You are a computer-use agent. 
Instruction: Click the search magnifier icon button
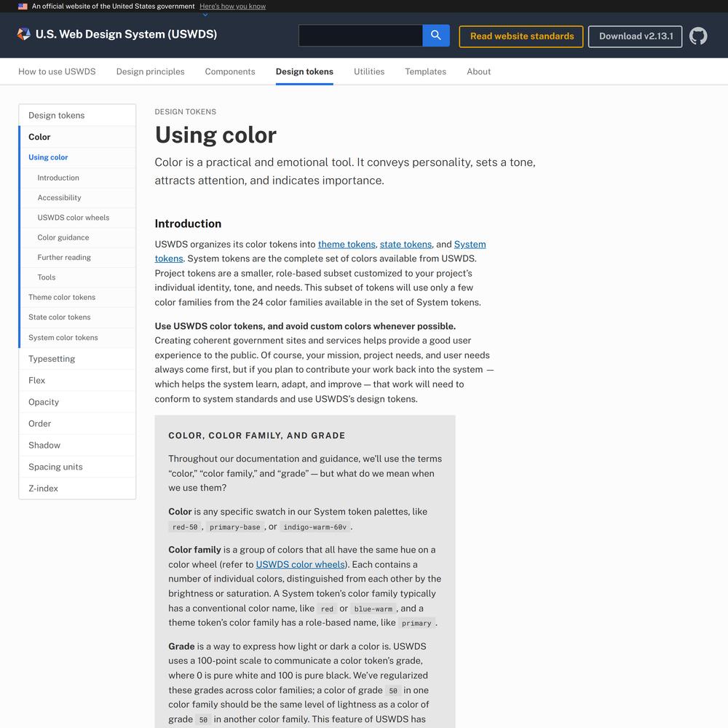pyautogui.click(x=435, y=35)
